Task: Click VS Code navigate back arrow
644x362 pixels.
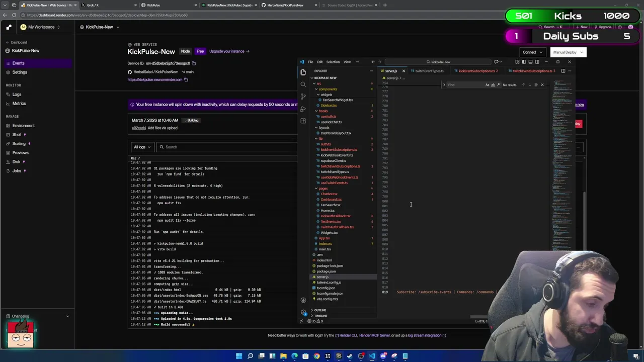Action: 373,62
